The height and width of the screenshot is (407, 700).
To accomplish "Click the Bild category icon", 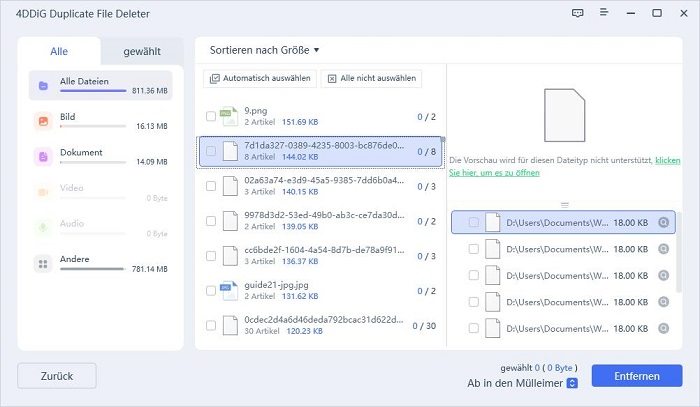I will pos(43,120).
